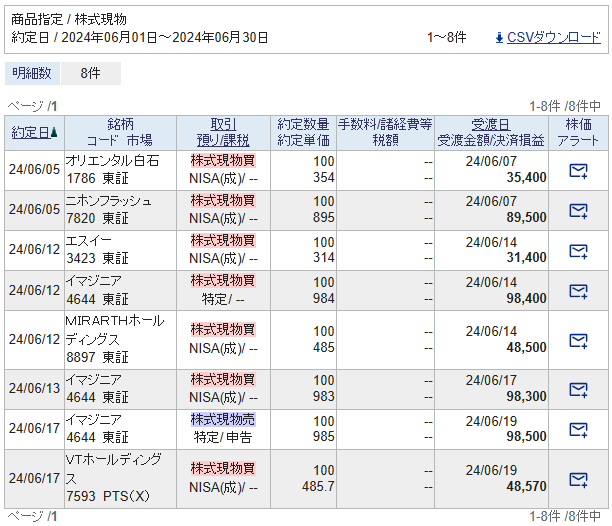Select stock name オリエンタル白石
612x526 pixels.
tap(112, 160)
